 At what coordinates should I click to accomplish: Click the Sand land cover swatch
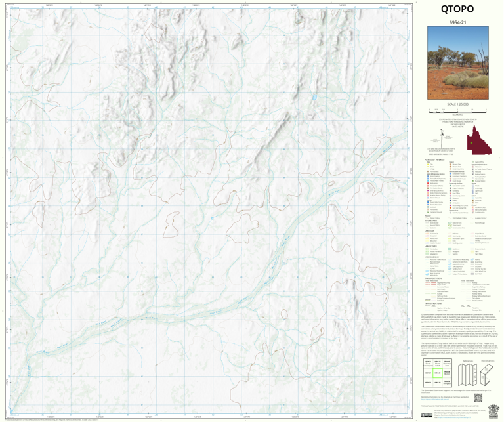tap(472, 251)
